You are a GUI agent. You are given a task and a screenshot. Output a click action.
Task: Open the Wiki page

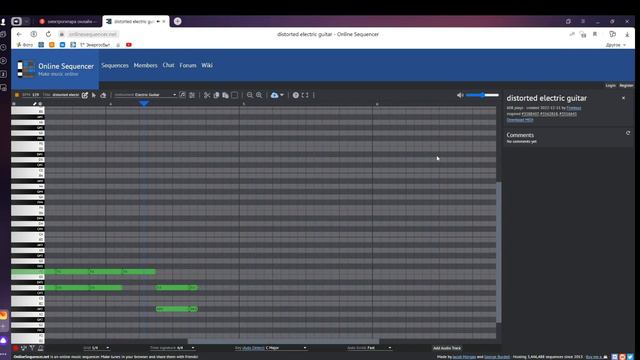pos(207,65)
